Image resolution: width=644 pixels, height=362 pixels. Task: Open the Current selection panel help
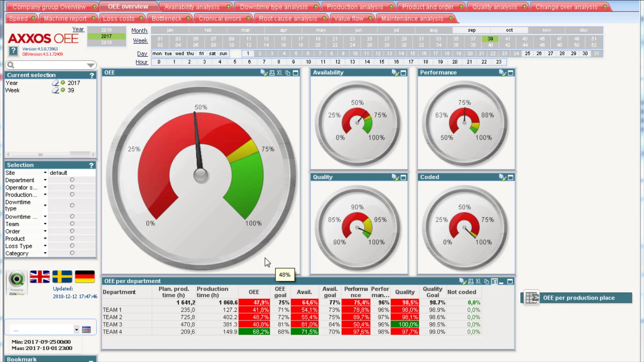click(92, 75)
